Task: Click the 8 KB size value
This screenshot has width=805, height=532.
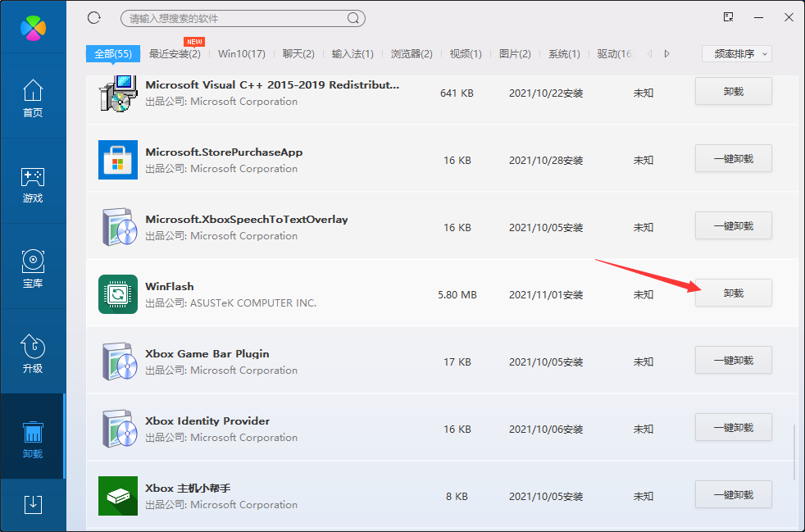Action: point(457,497)
